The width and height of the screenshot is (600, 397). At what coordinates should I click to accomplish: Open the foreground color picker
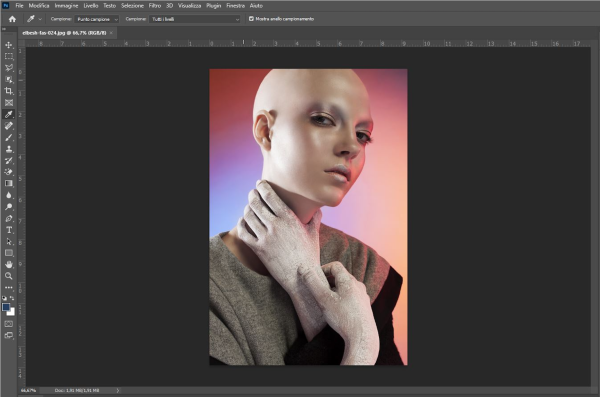click(5, 307)
